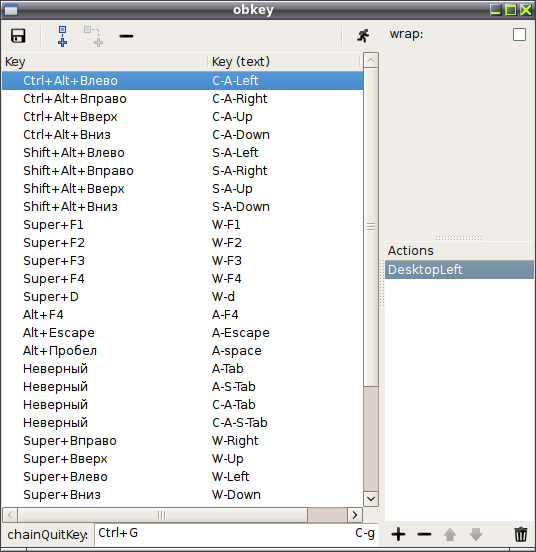Image resolution: width=536 pixels, height=552 pixels.
Task: Select the Super+D keybind row
Action: pos(182,296)
